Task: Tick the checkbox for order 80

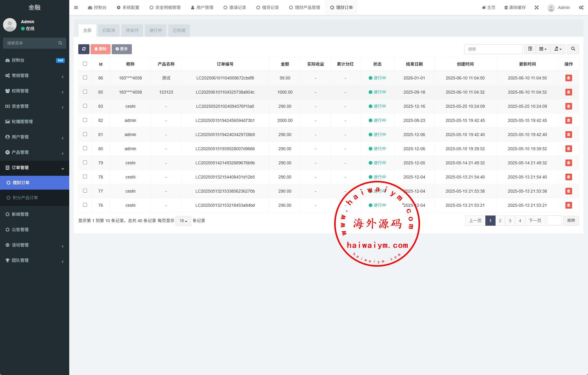Action: (x=85, y=148)
